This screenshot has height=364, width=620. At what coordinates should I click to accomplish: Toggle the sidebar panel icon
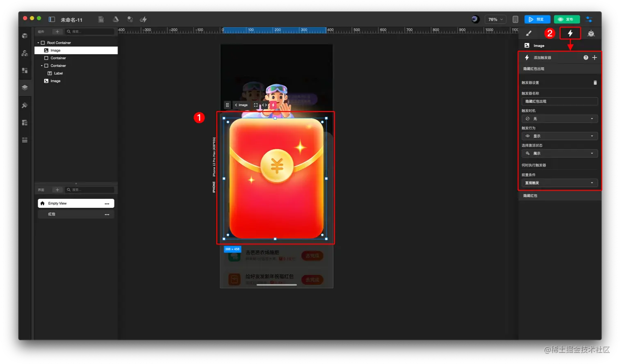point(52,19)
